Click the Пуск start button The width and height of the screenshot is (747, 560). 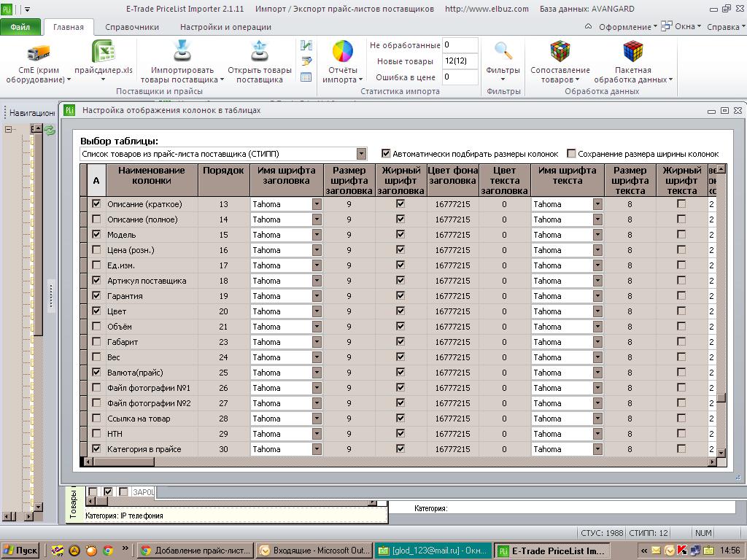(x=20, y=551)
